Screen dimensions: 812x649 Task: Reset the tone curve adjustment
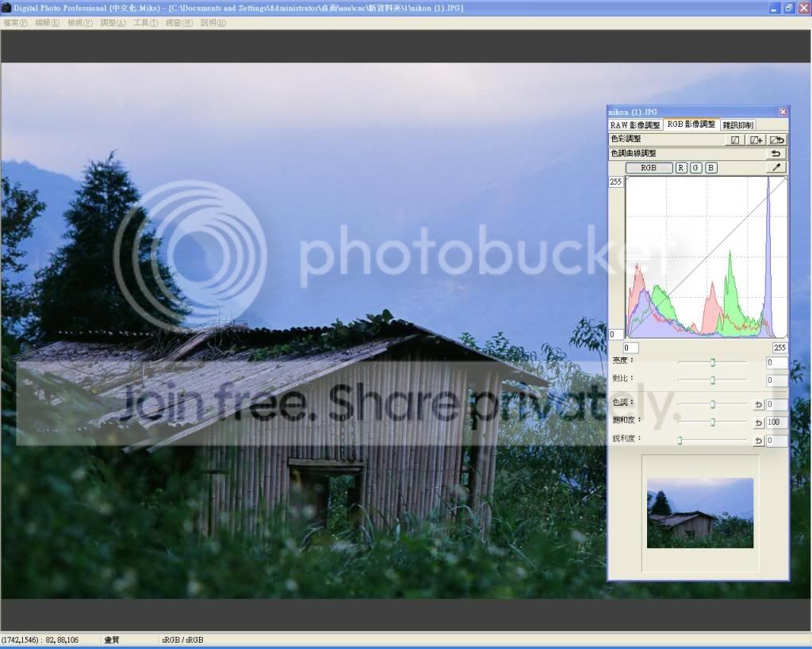(x=776, y=154)
